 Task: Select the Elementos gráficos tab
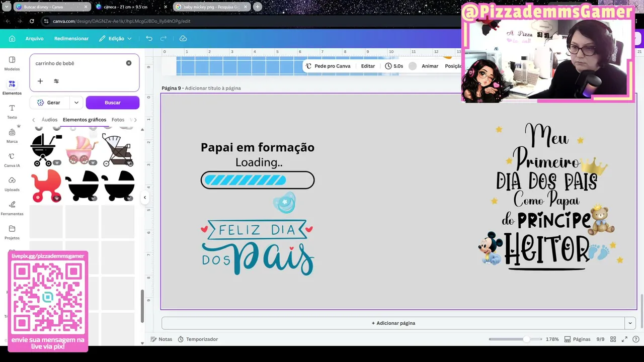point(85,120)
